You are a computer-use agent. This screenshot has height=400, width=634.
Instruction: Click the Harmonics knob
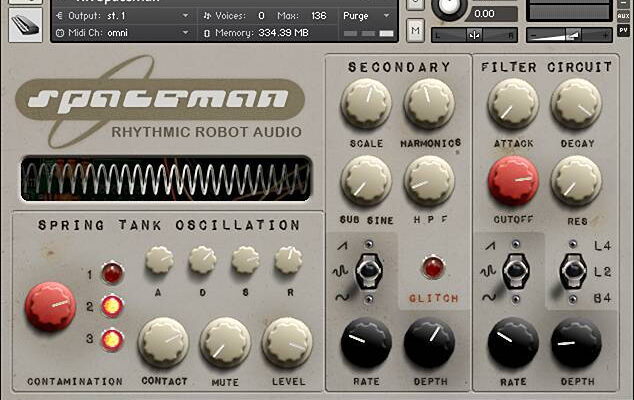[x=429, y=104]
